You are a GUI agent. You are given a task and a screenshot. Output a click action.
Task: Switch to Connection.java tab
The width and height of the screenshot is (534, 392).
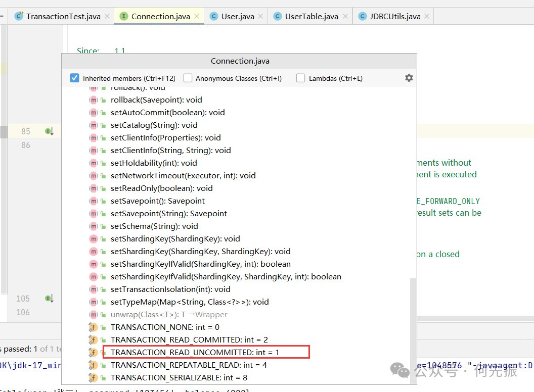(160, 16)
